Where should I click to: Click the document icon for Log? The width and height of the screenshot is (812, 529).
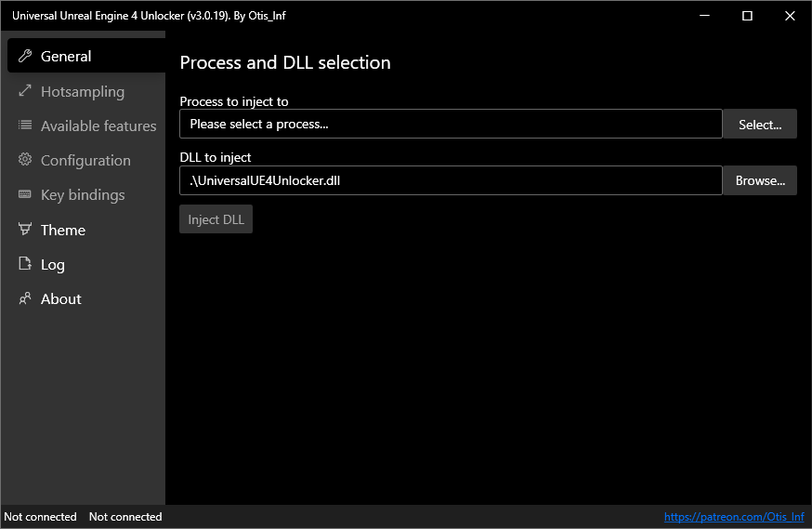[25, 264]
